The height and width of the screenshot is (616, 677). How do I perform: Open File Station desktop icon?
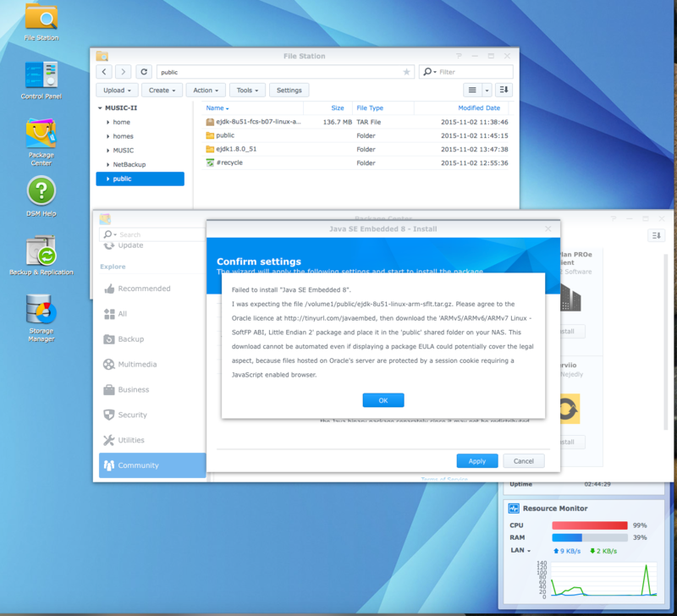coord(41,22)
